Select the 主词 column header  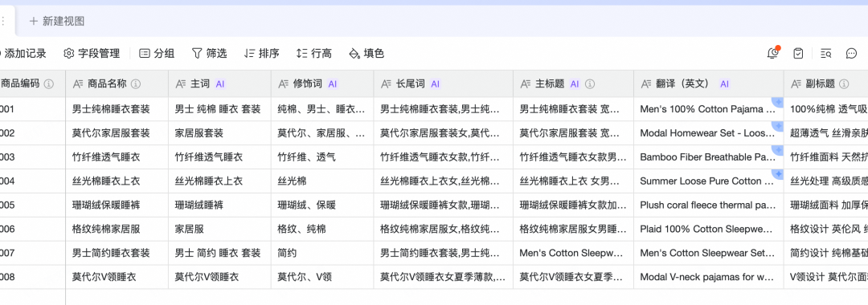click(219, 84)
